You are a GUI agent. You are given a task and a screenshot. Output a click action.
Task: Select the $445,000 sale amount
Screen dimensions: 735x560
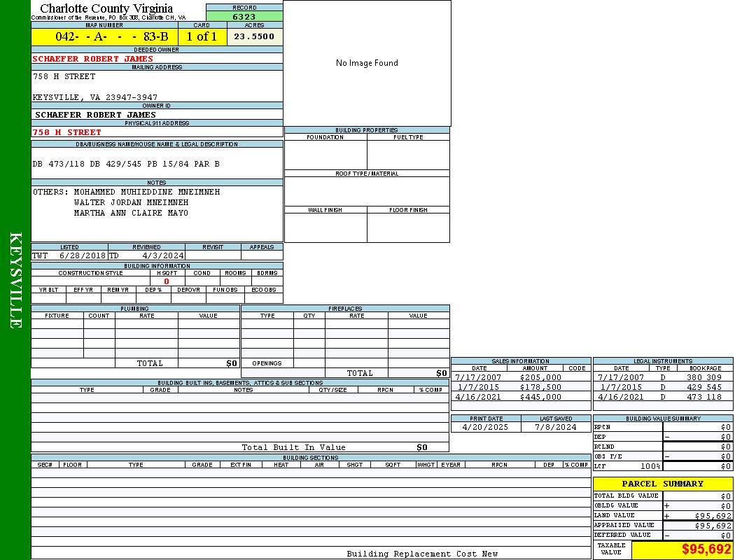pyautogui.click(x=540, y=397)
